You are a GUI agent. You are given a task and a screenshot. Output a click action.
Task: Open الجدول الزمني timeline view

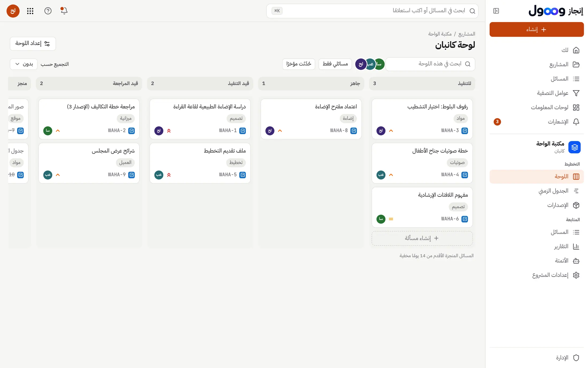[x=537, y=191]
